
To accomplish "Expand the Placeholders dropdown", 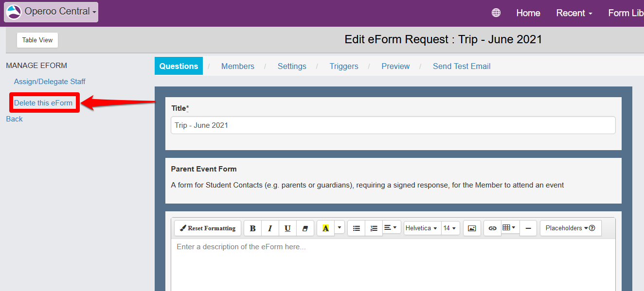I will [570, 228].
